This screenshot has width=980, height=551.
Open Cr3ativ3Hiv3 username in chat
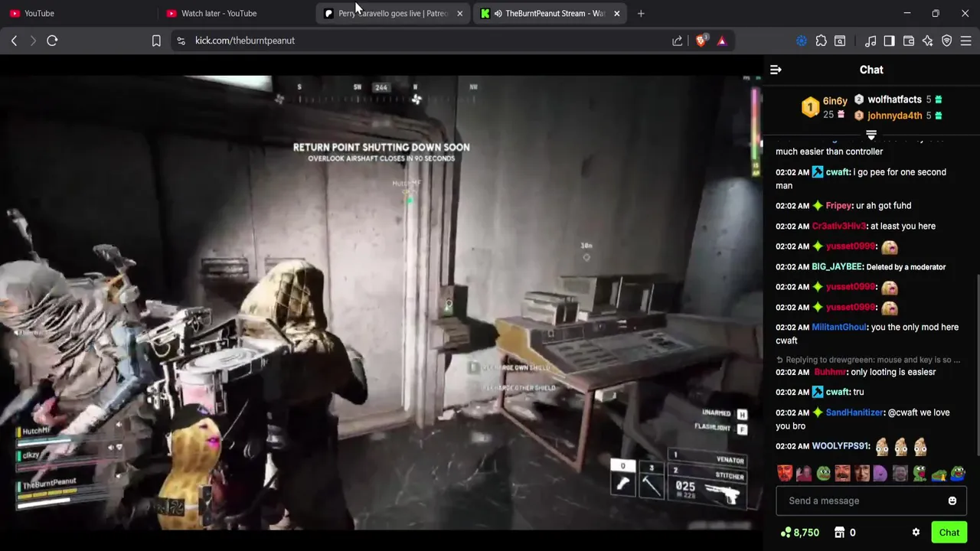coord(839,227)
